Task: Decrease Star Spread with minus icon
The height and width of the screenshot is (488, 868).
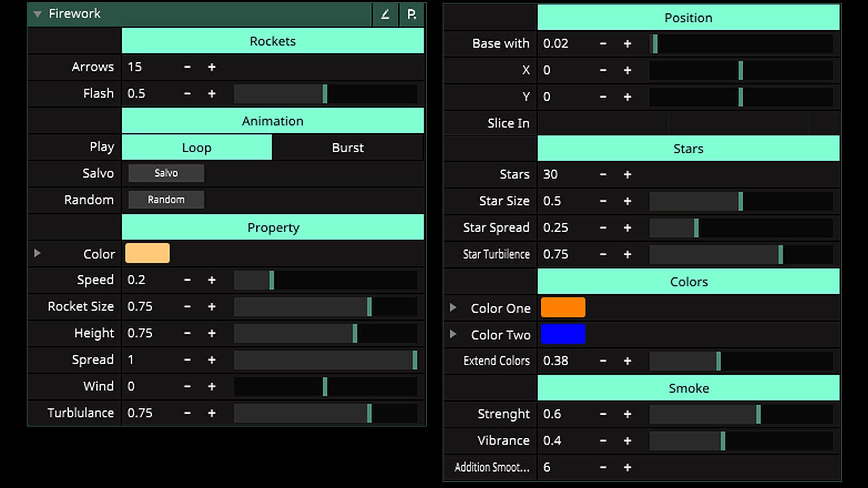Action: click(x=603, y=228)
